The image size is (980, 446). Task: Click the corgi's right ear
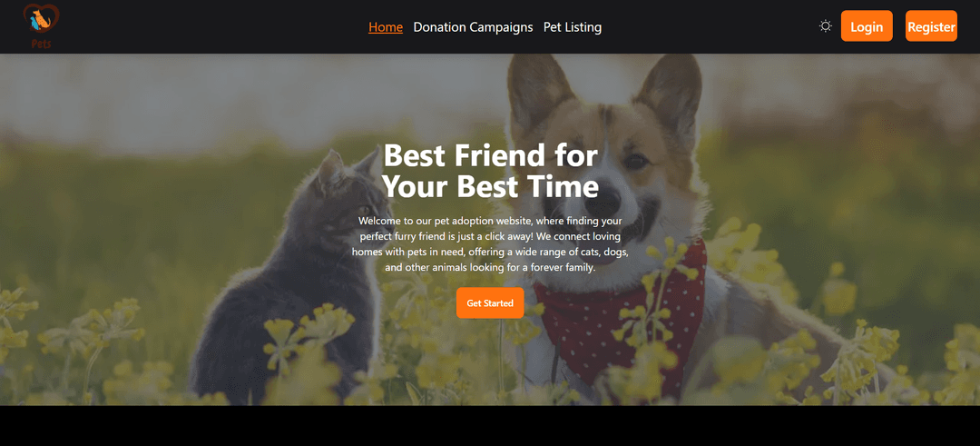pyautogui.click(x=670, y=94)
